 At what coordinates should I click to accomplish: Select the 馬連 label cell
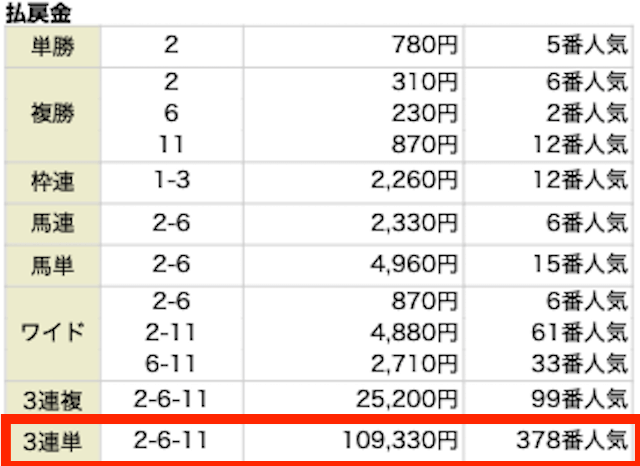click(53, 224)
